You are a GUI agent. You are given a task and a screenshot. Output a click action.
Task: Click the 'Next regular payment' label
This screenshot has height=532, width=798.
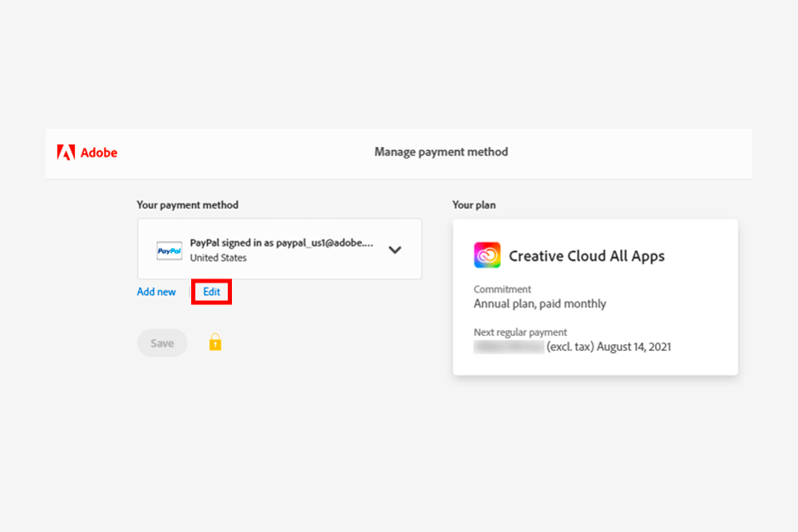click(520, 332)
